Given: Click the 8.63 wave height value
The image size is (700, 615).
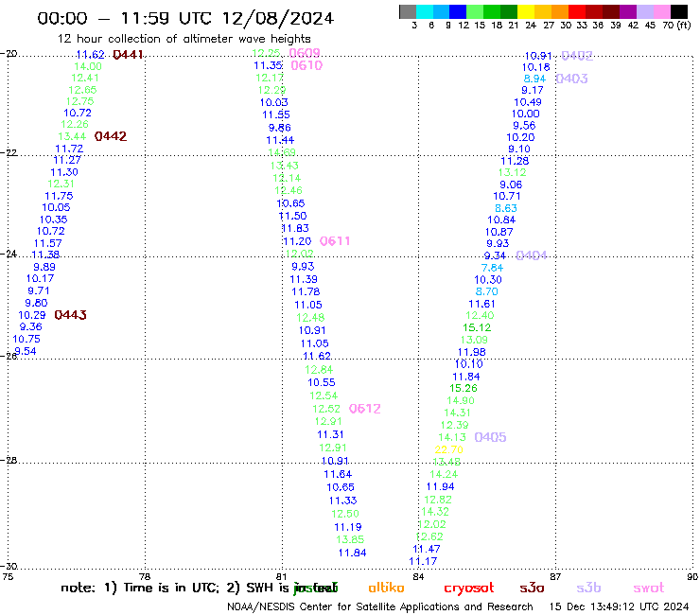Looking at the screenshot, I should click(x=506, y=208).
